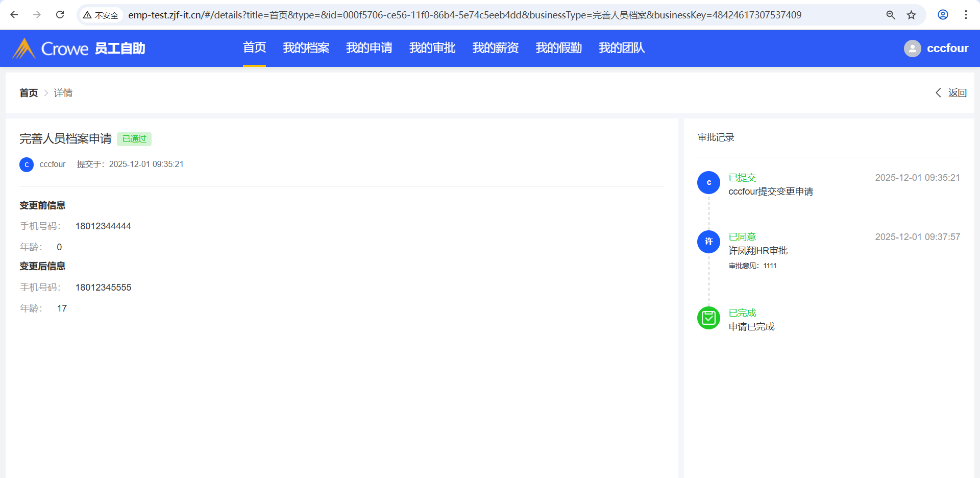The width and height of the screenshot is (980, 478).
Task: Click the 已完成 status label
Action: tap(742, 313)
